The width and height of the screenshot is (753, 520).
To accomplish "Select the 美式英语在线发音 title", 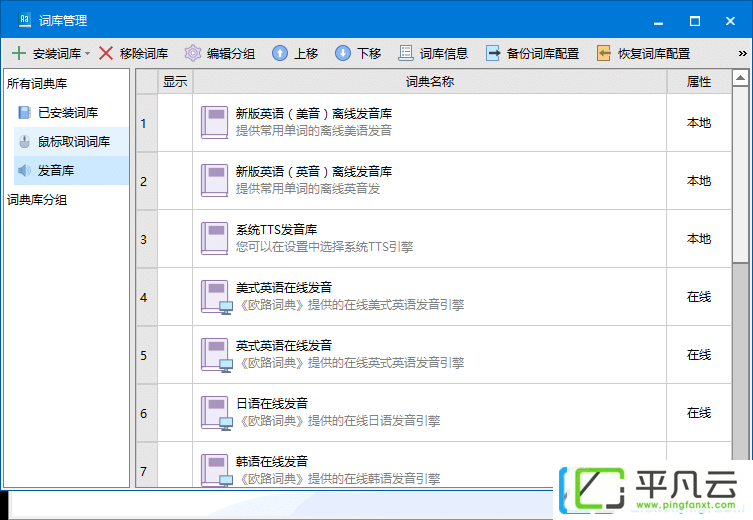I will coord(283,288).
